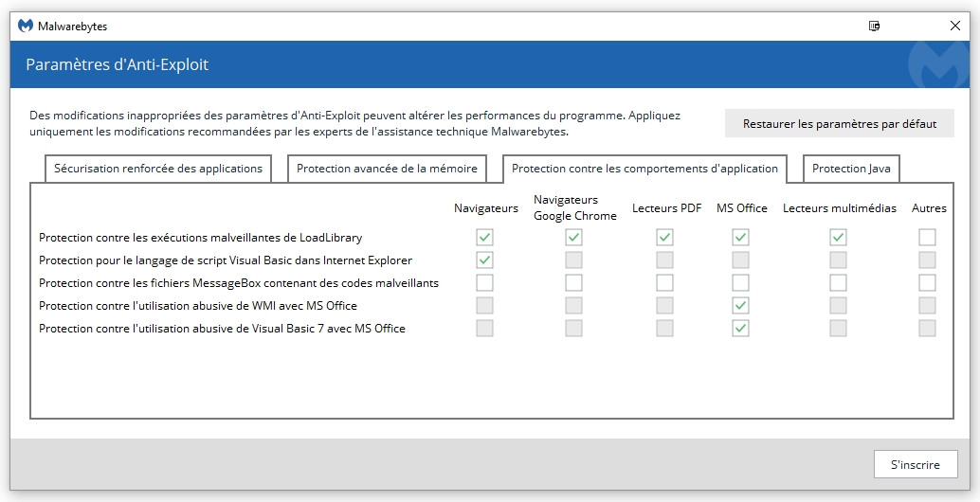Select Protection contre les comportements d'application tab
Viewport: 980px width, 502px height.
[644, 169]
